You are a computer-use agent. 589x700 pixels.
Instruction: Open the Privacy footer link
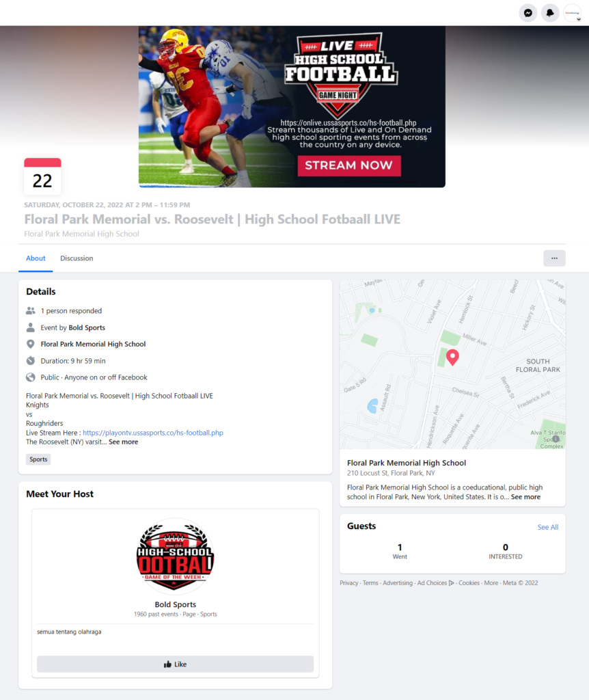(349, 583)
